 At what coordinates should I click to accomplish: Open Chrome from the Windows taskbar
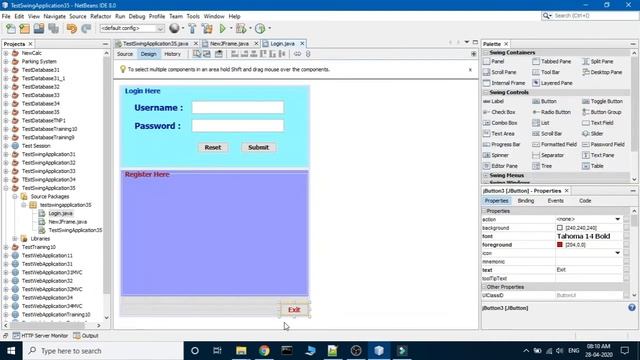click(x=264, y=350)
